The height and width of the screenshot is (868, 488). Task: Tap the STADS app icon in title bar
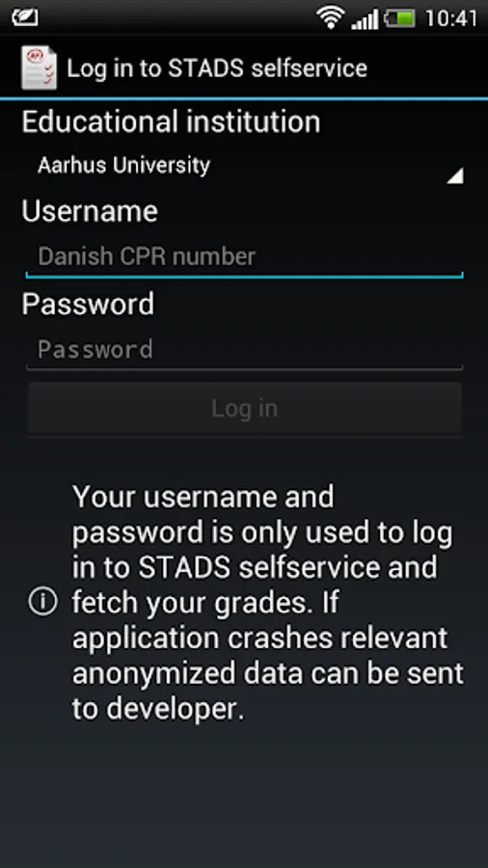click(39, 68)
